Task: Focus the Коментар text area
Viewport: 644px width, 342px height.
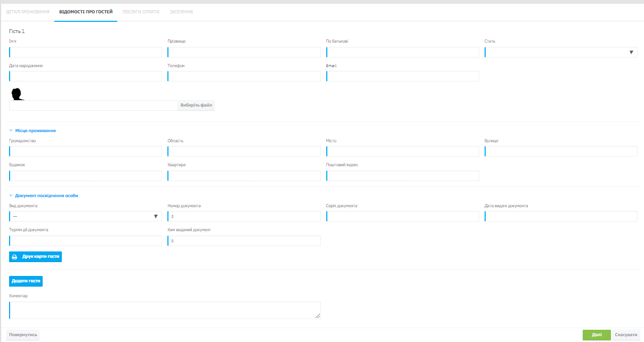Action: [x=165, y=310]
